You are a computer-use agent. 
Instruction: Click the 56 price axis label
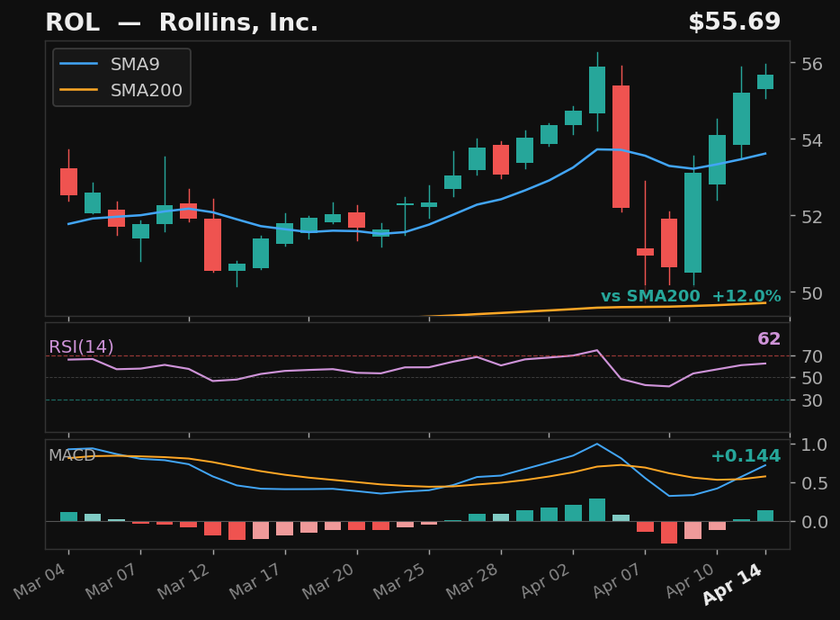811,64
